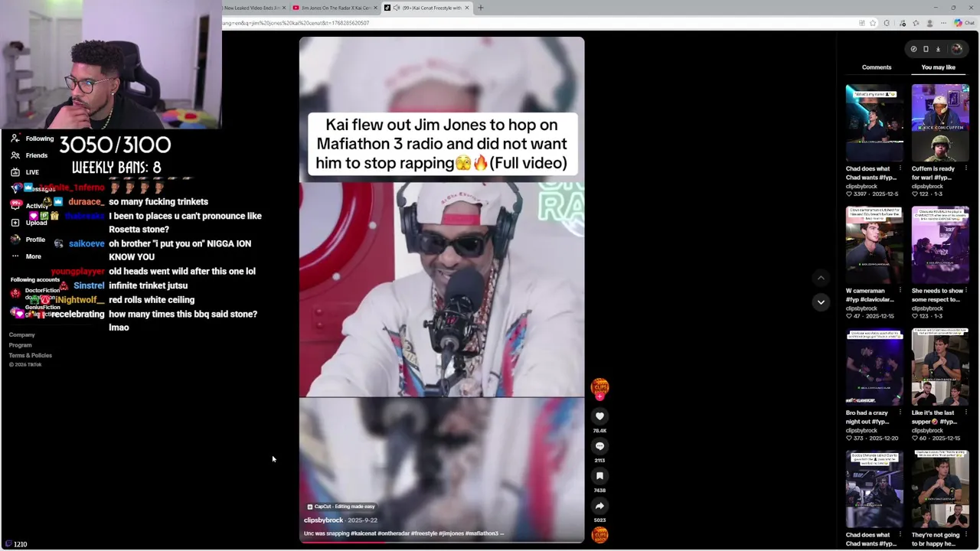The height and width of the screenshot is (551, 980).
Task: Like the video with the heart icon
Action: [599, 416]
